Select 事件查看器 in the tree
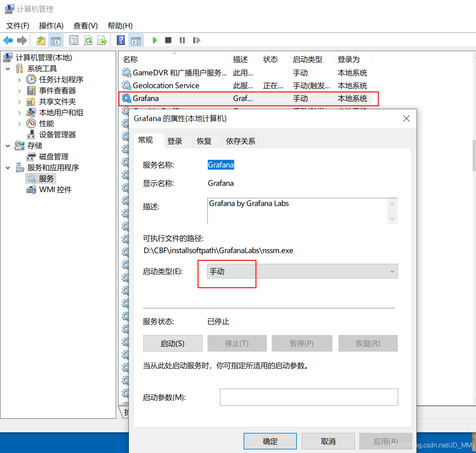476x453 pixels. tap(58, 91)
